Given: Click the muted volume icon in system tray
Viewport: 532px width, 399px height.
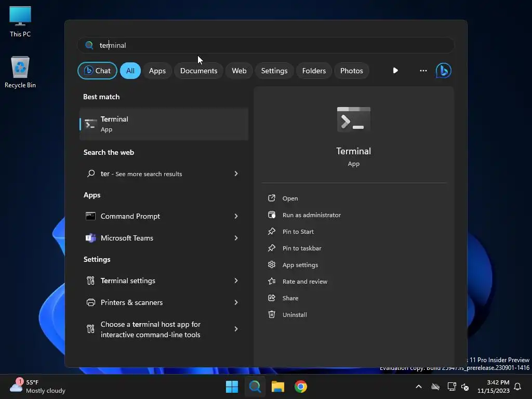Looking at the screenshot, I should pyautogui.click(x=465, y=387).
